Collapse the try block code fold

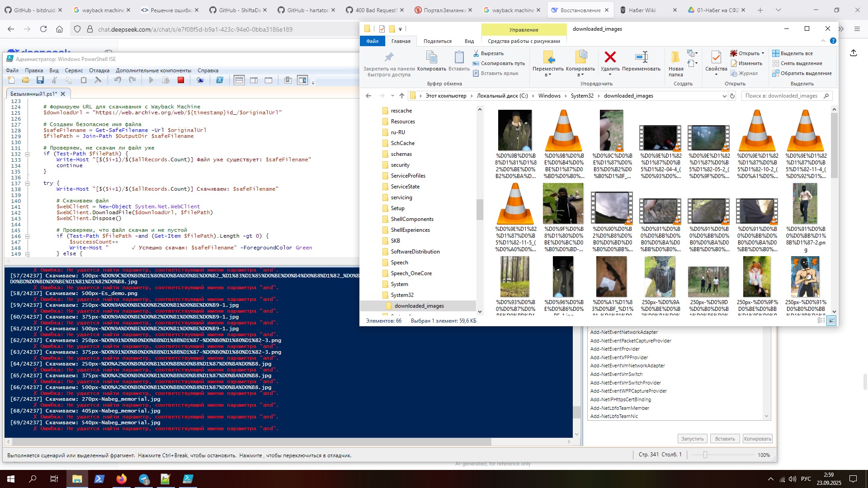(27, 183)
